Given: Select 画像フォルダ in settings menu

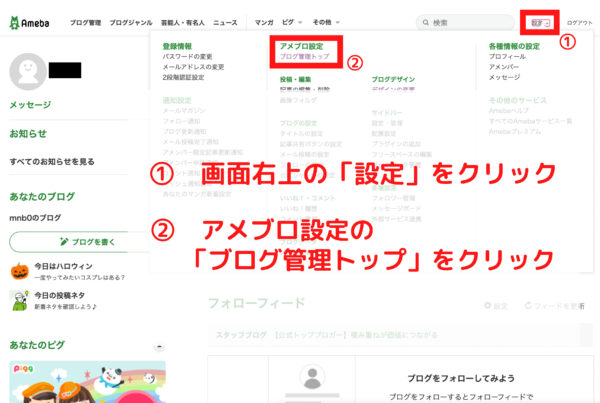Looking at the screenshot, I should [x=298, y=100].
